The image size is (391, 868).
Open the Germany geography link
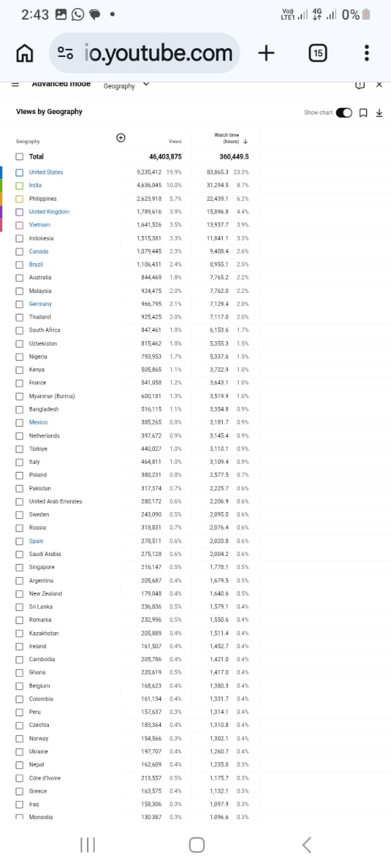(x=40, y=304)
